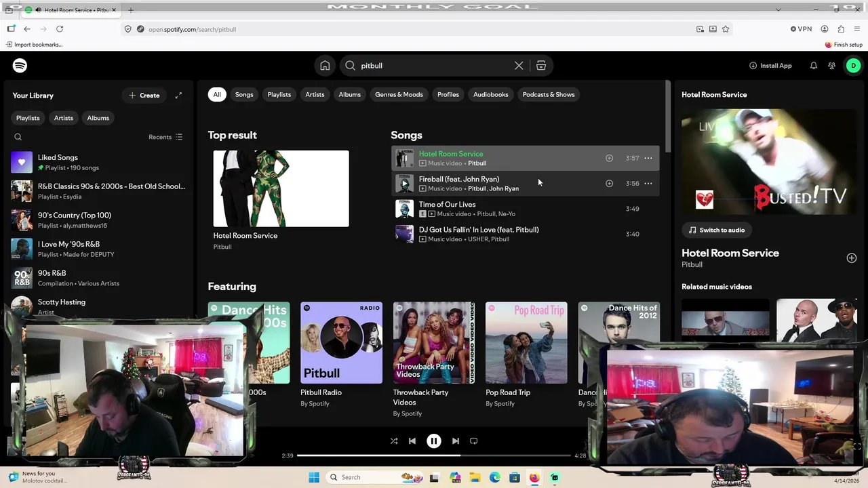This screenshot has width=868, height=488.
Task: Click Time of Our Lives song title
Action: [447, 204]
